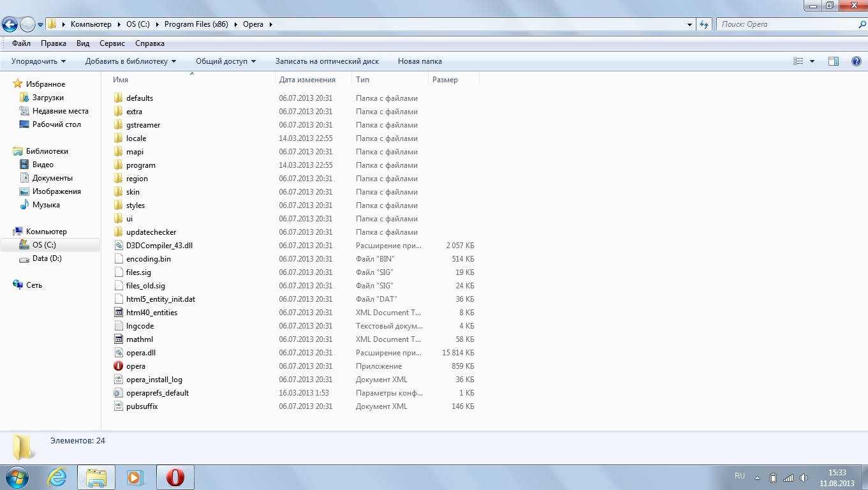The height and width of the screenshot is (490, 868).
Task: Click the Opera application file icon
Action: coord(118,366)
